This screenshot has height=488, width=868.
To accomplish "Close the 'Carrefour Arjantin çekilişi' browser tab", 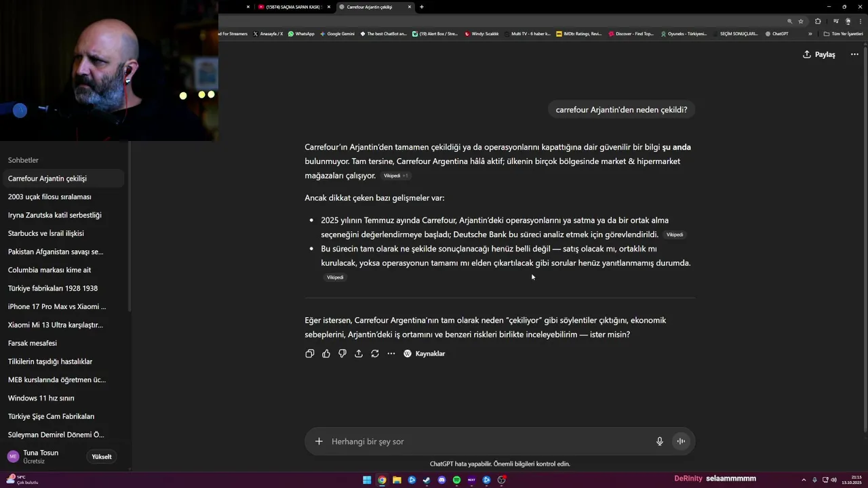I will point(410,7).
